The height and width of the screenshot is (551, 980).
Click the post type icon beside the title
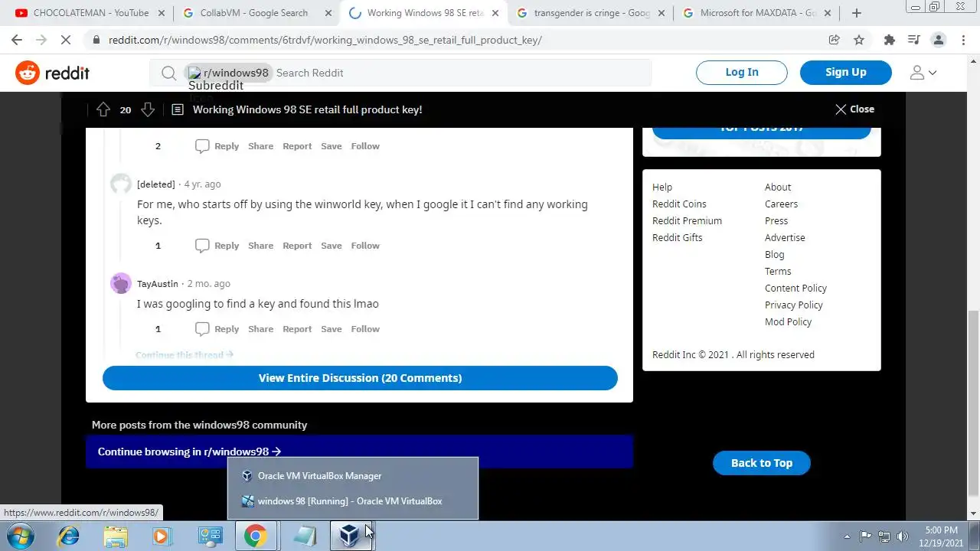[178, 109]
